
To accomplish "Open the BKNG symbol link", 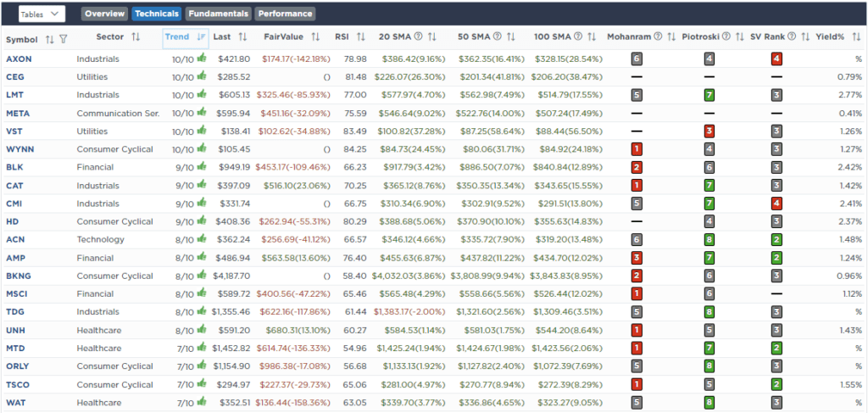I will coord(19,276).
